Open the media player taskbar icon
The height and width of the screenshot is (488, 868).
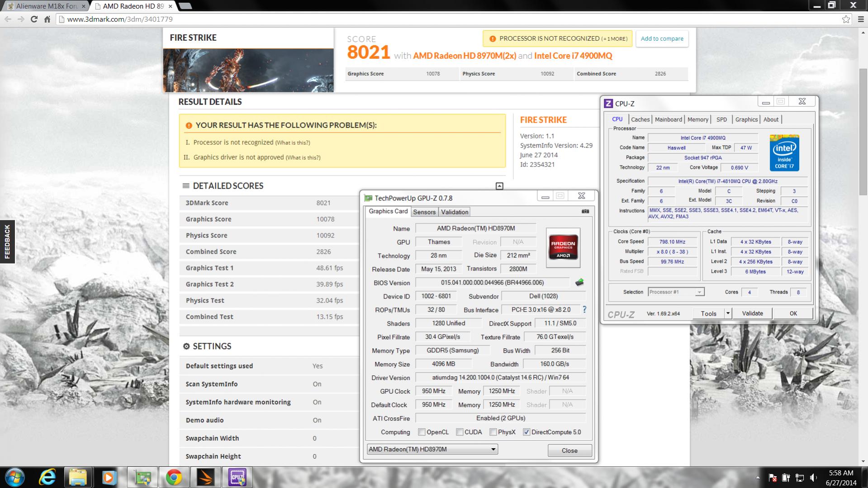[109, 478]
